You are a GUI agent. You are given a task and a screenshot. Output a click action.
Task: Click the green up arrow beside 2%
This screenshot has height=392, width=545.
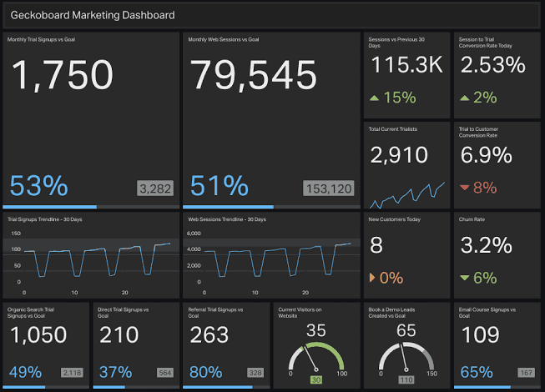[x=465, y=98]
